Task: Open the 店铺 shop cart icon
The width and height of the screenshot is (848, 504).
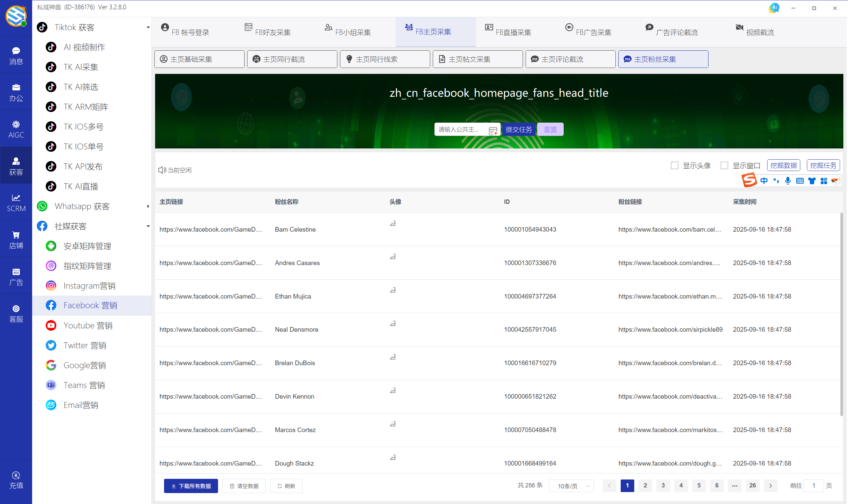Action: [16, 240]
